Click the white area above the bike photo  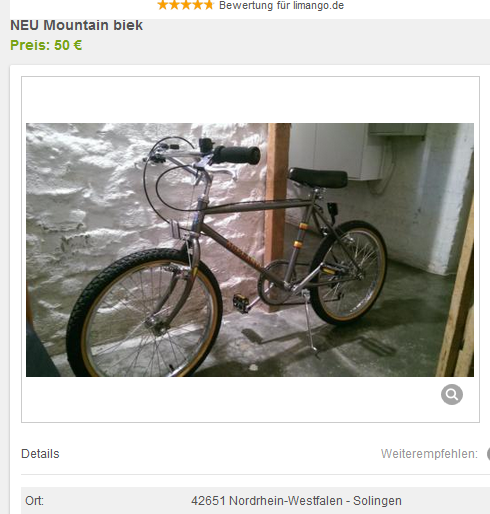click(x=250, y=100)
